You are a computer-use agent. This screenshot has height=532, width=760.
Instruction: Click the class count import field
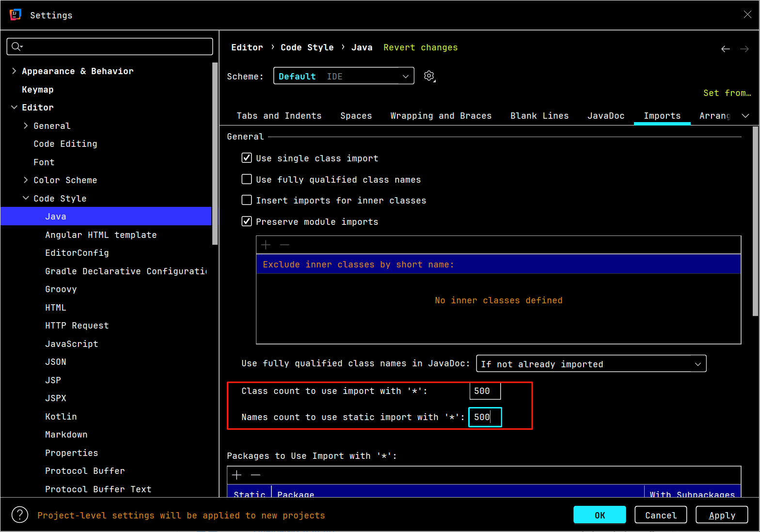pyautogui.click(x=485, y=391)
